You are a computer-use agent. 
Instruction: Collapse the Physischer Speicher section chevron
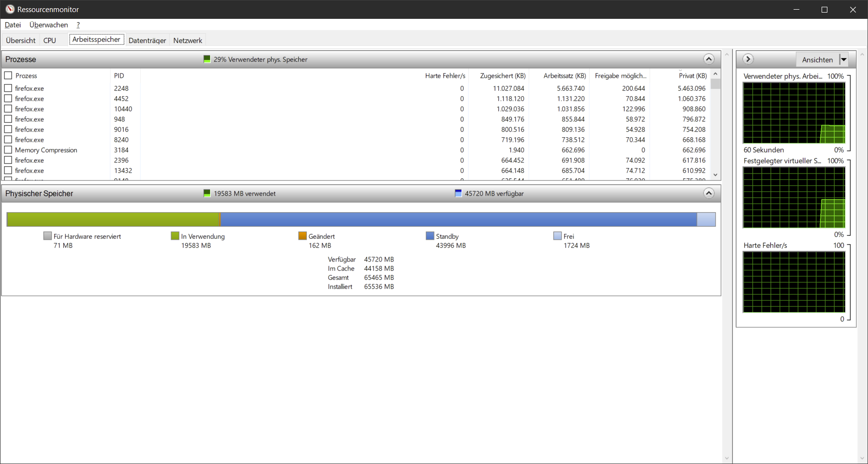[709, 193]
